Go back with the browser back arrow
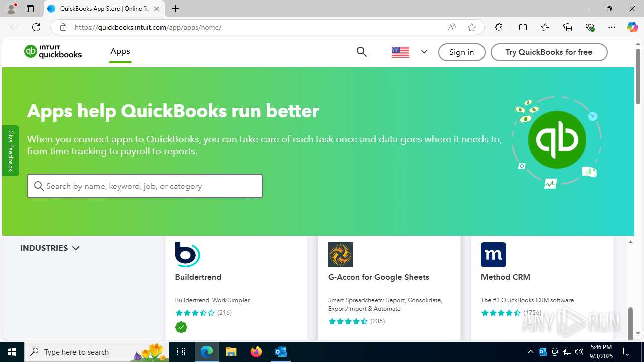The height and width of the screenshot is (362, 644). pos(14,27)
